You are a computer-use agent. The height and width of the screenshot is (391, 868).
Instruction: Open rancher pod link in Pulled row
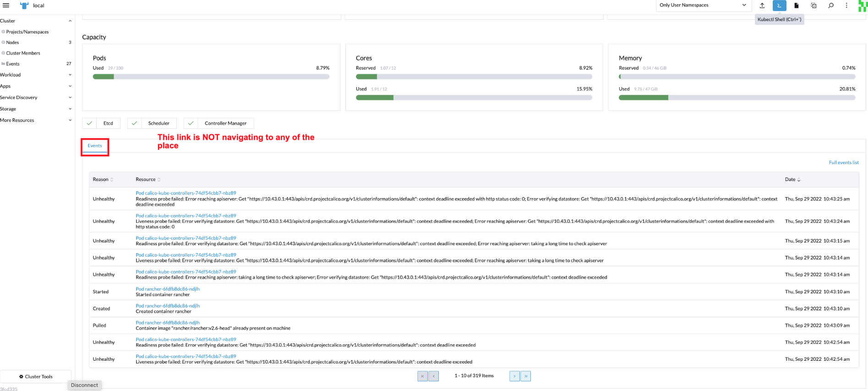click(x=168, y=323)
